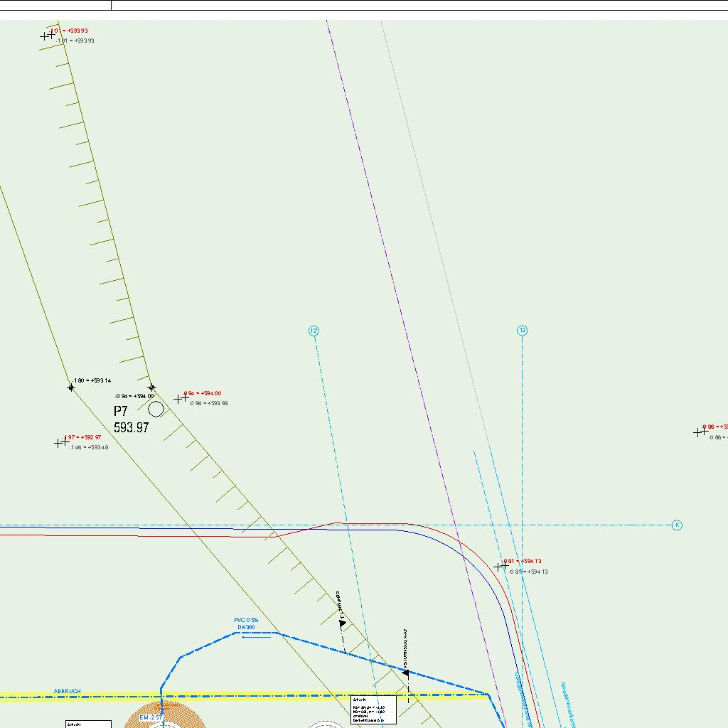Click the red elevation text -1.01 = +593.93
Screen dimensions: 728x728
click(68, 31)
